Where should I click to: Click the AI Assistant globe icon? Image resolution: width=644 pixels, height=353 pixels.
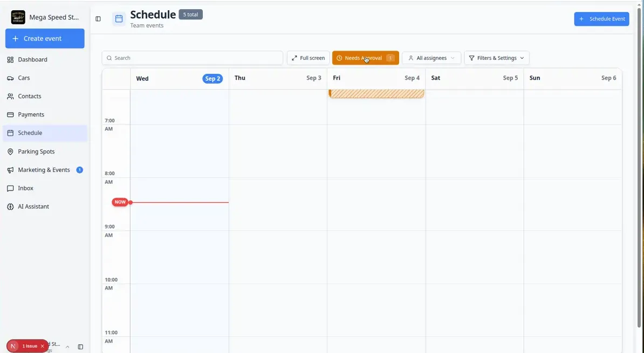point(10,206)
